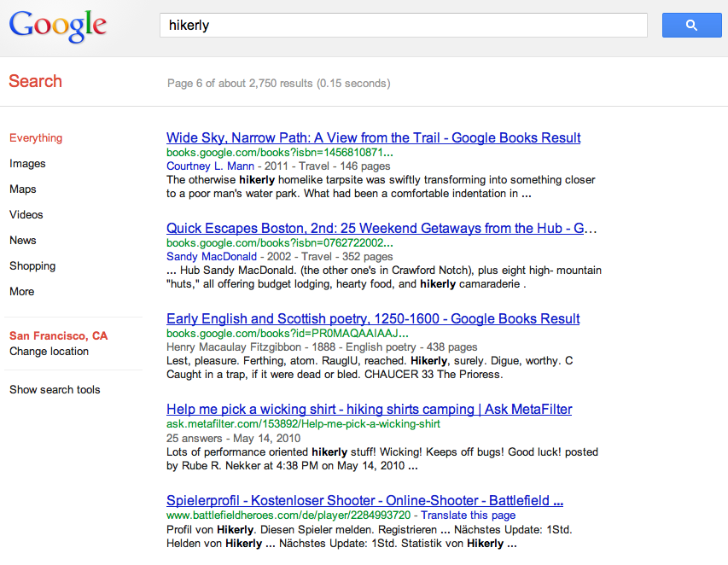
Task: Click the search box containing hikerly
Action: 403,26
